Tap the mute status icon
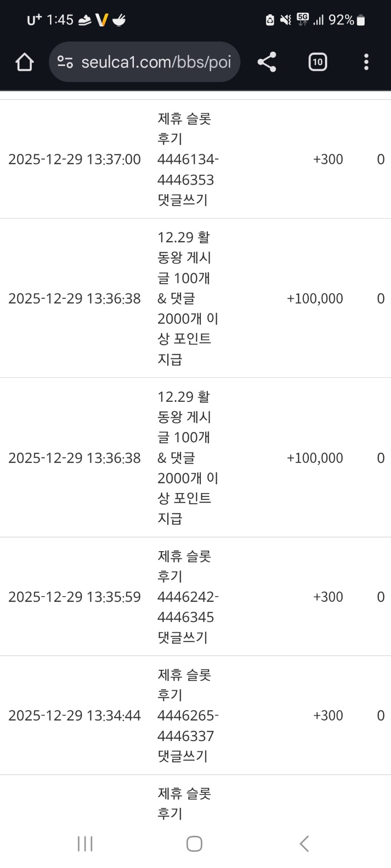The width and height of the screenshot is (391, 868). (x=285, y=20)
